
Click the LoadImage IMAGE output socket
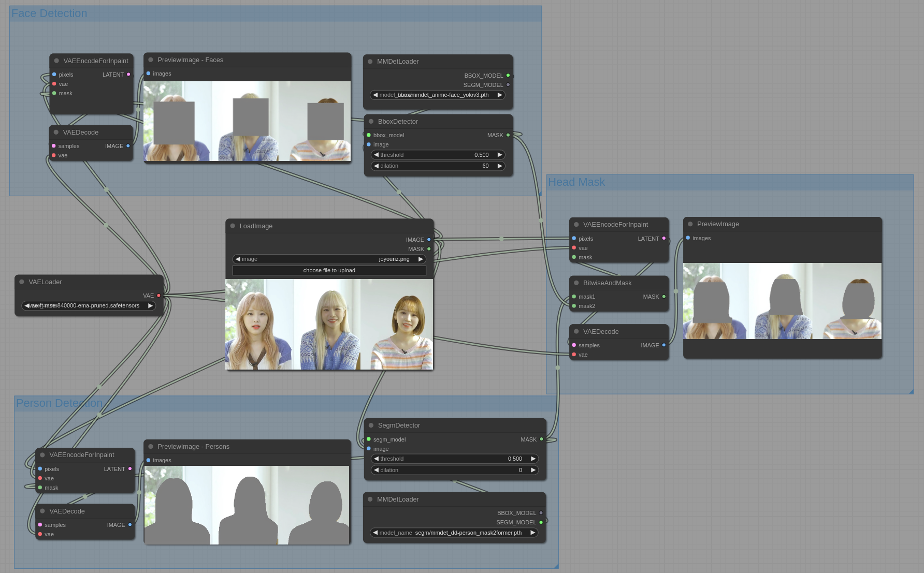click(x=429, y=240)
